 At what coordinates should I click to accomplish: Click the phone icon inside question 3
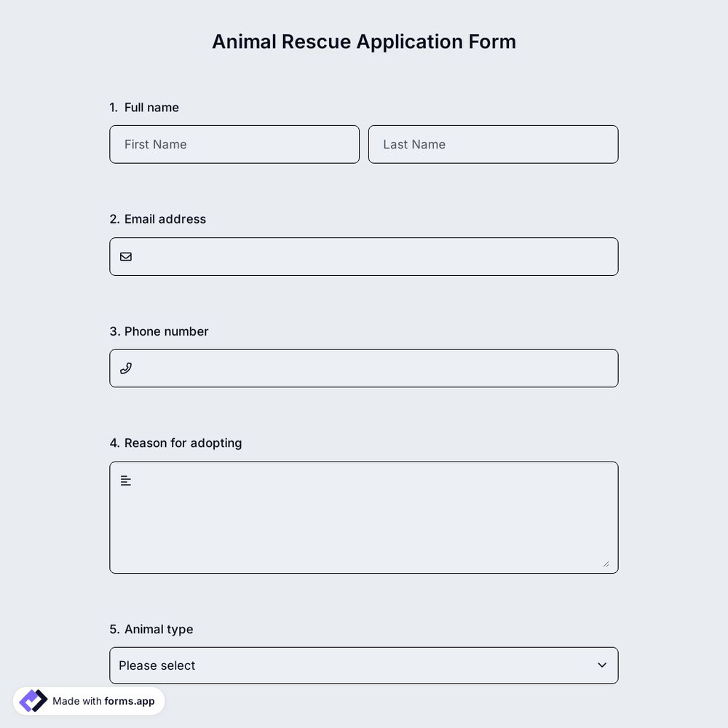click(125, 368)
